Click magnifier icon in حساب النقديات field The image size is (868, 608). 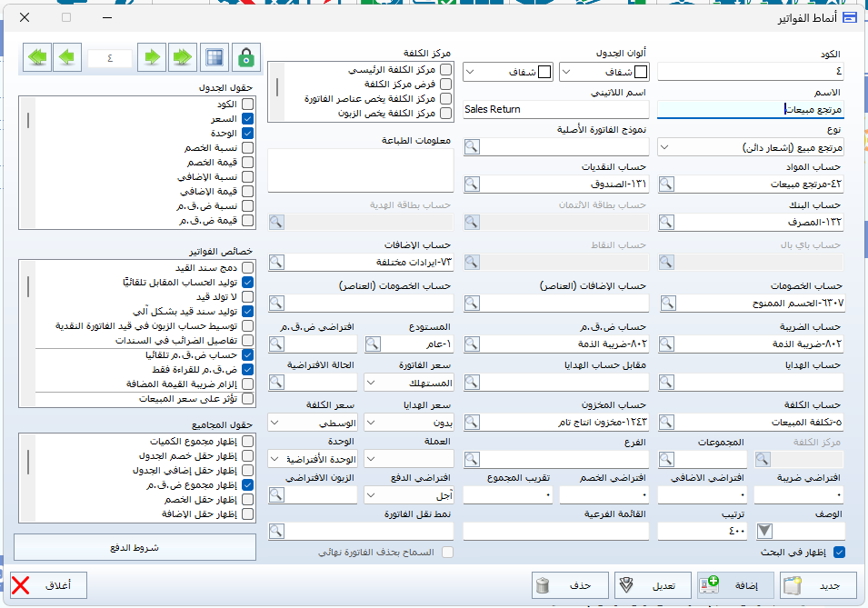tap(473, 184)
